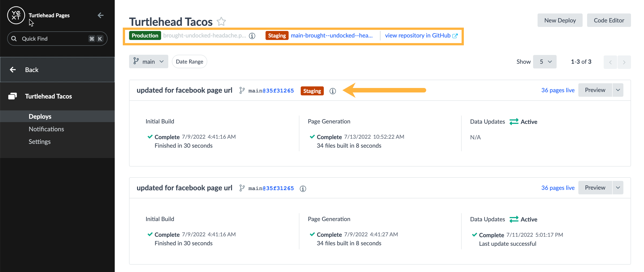Click the N/A data updates value
Screen dimensions: 644x272
pos(475,137)
